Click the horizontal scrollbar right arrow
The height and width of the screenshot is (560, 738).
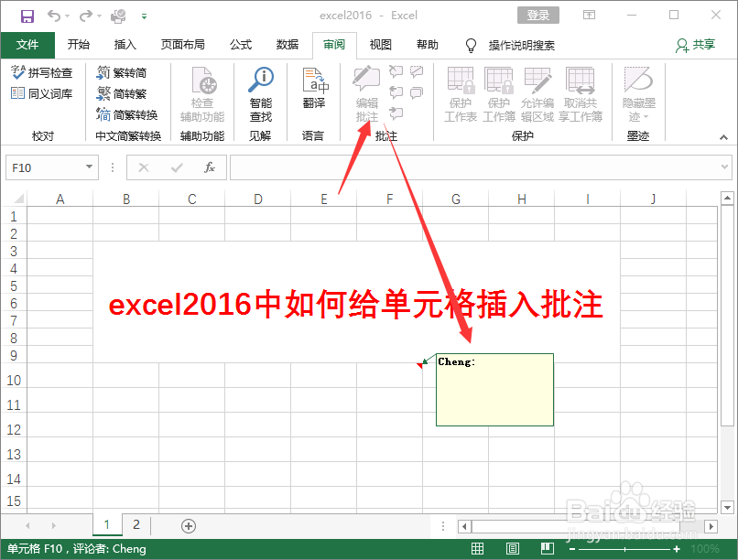coord(711,526)
